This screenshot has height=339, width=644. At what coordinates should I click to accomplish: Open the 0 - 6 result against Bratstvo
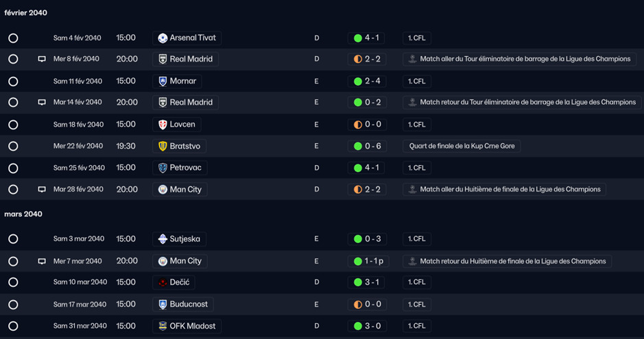pyautogui.click(x=367, y=146)
